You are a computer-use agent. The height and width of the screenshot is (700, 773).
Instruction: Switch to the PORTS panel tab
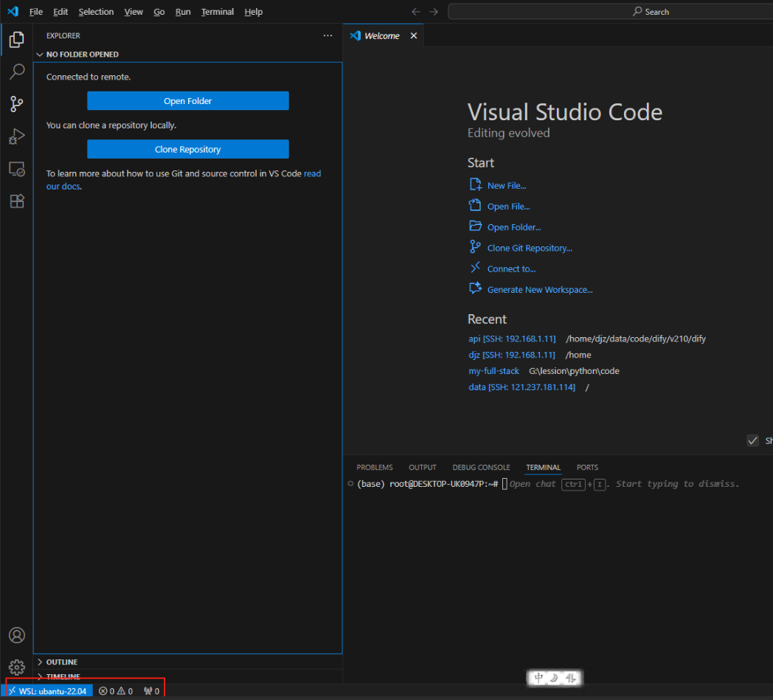587,468
